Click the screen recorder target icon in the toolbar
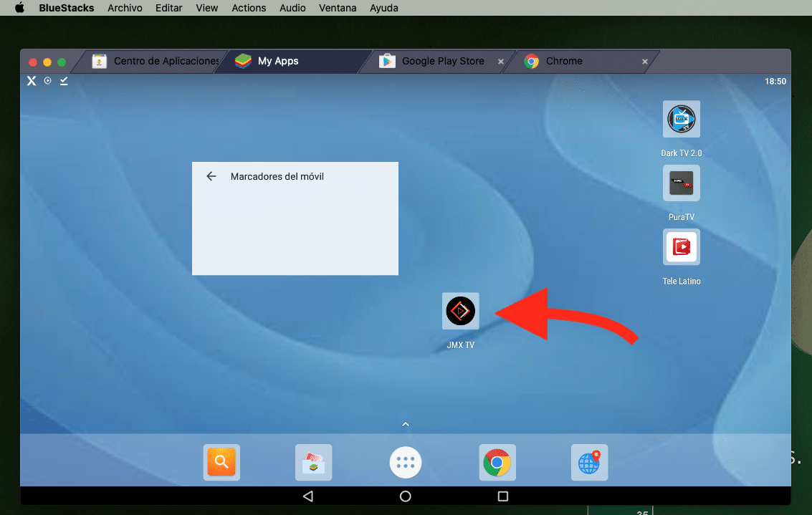This screenshot has height=515, width=812. click(x=47, y=81)
